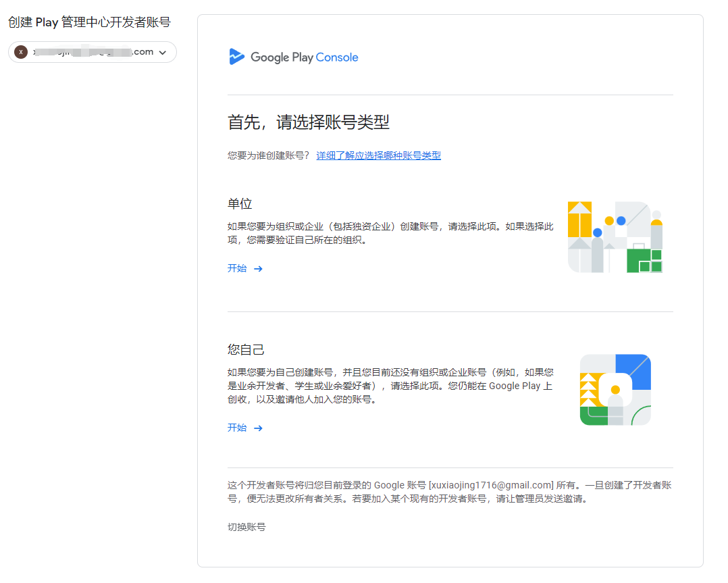Click the arrow icon beside 单位 开始
The height and width of the screenshot is (583, 728).
(x=258, y=268)
